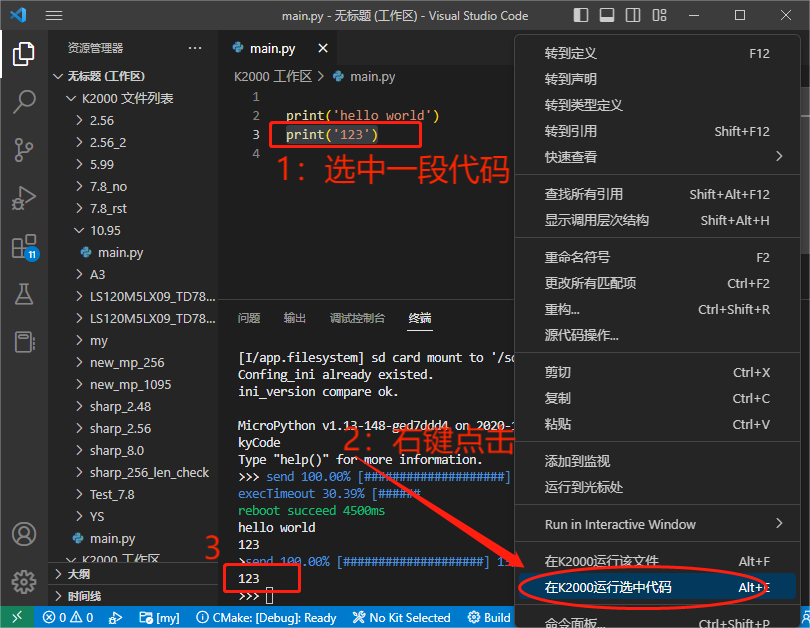Switch to the 输出 panel tab
Viewport: 810px width, 628px height.
(x=295, y=318)
